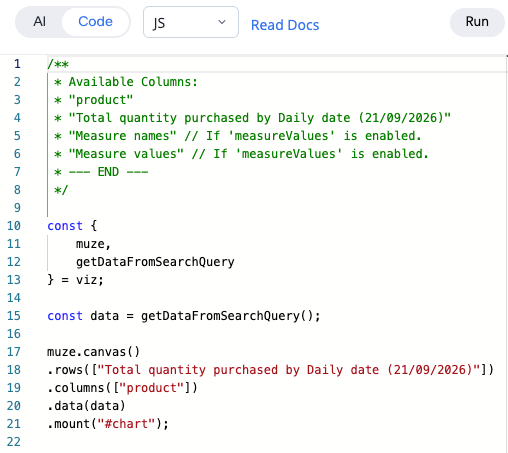Click the ".data(data)" line
The image size is (508, 453).
click(86, 406)
